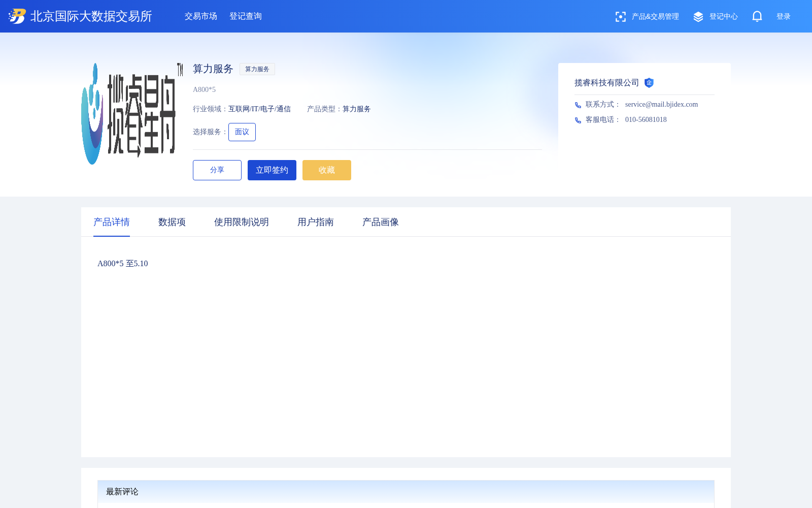Click the email service@mail.bjidex.com
The width and height of the screenshot is (812, 508).
(x=661, y=105)
